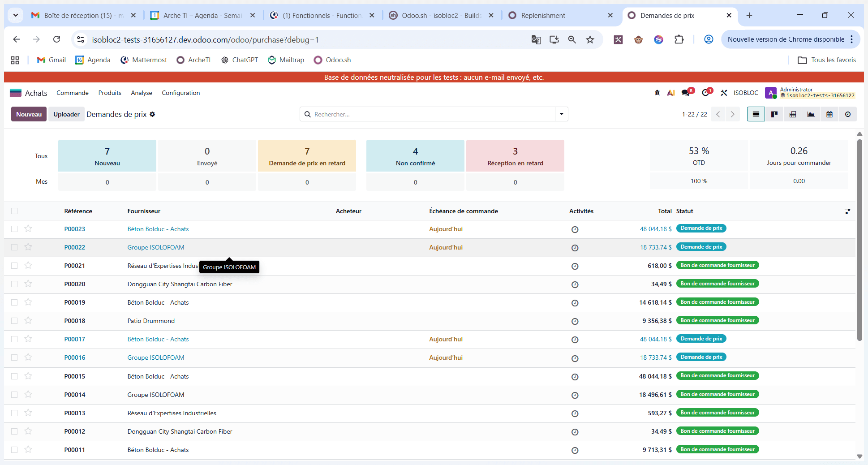This screenshot has height=465, width=868.
Task: Open the graph view icon
Action: click(811, 114)
